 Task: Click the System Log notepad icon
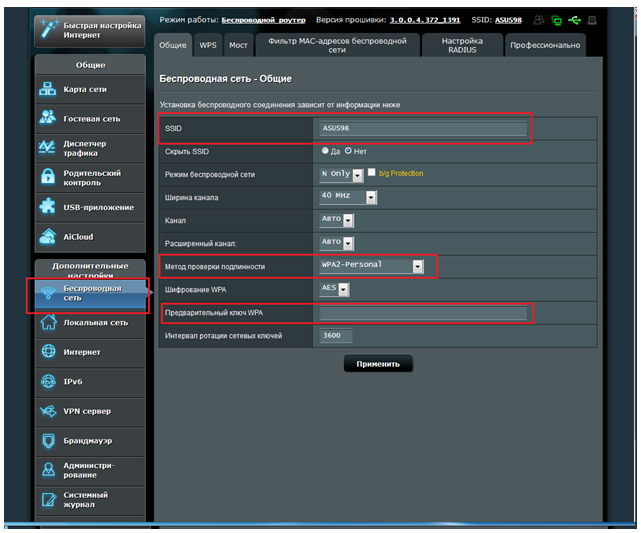49,499
